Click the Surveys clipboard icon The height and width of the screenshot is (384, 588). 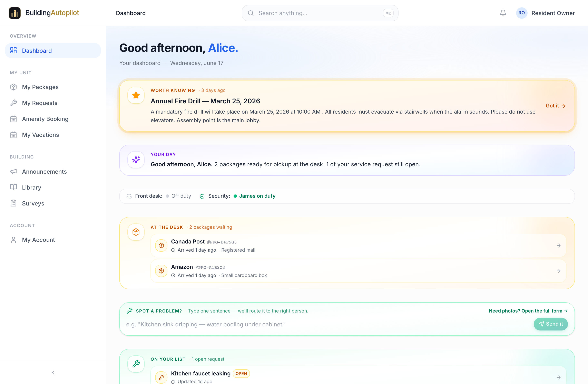(x=13, y=203)
